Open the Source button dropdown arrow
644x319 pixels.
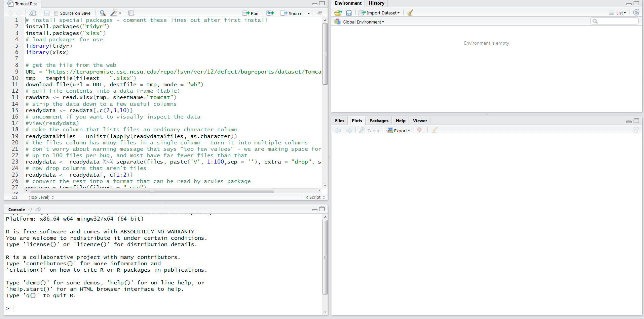click(309, 13)
